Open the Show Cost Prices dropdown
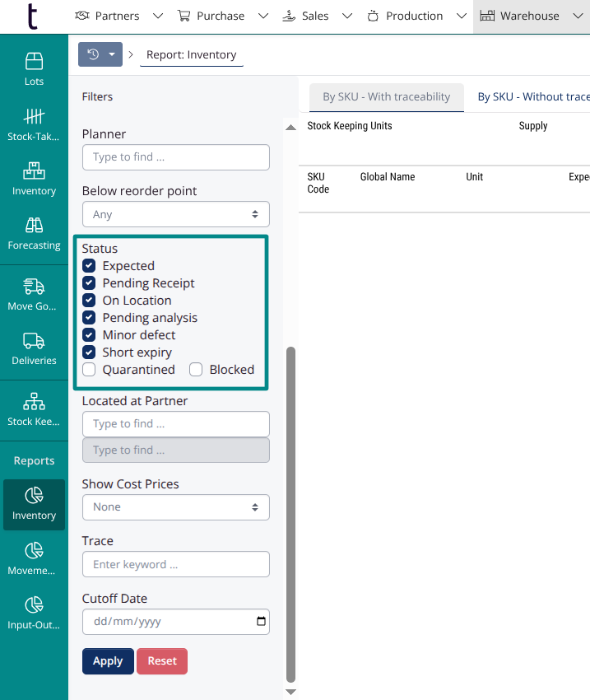The height and width of the screenshot is (700, 590). tap(175, 507)
